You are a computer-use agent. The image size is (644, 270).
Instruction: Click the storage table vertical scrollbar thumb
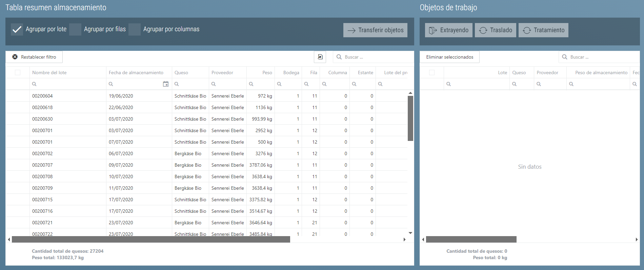tap(410, 118)
